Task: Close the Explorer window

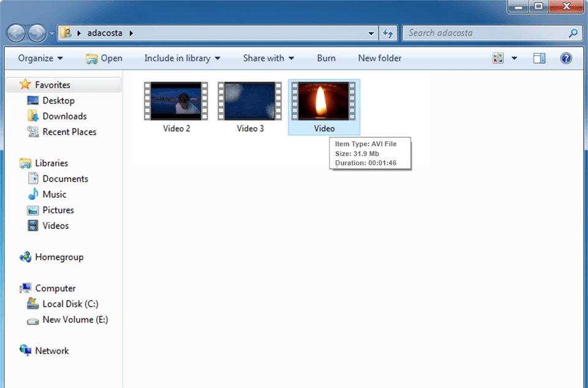Action: [x=566, y=6]
